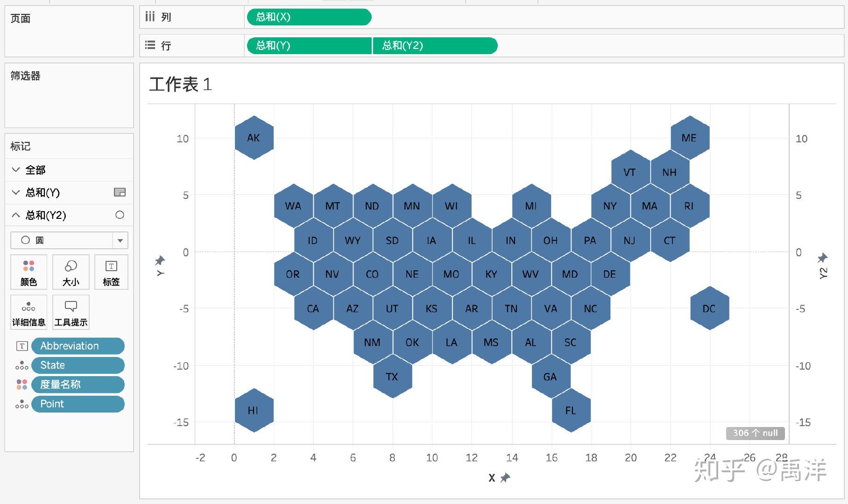This screenshot has width=848, height=504.
Task: Click the pin icon on X axis
Action: click(x=505, y=477)
